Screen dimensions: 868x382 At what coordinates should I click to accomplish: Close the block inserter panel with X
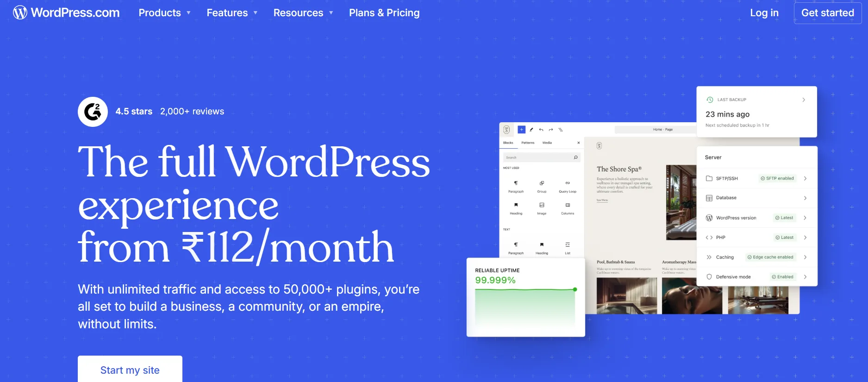coord(578,143)
